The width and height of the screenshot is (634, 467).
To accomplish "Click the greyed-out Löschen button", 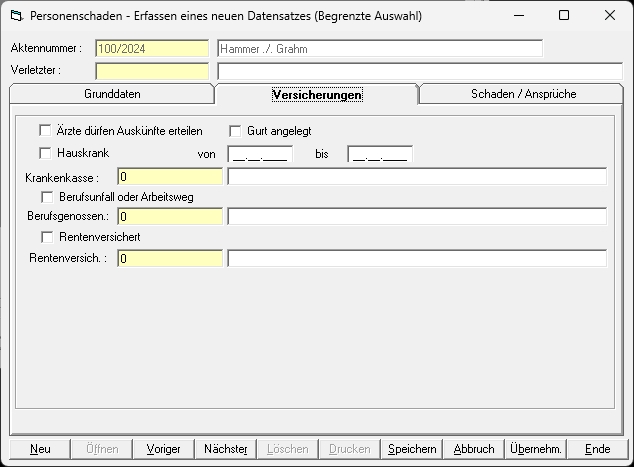I will (287, 449).
